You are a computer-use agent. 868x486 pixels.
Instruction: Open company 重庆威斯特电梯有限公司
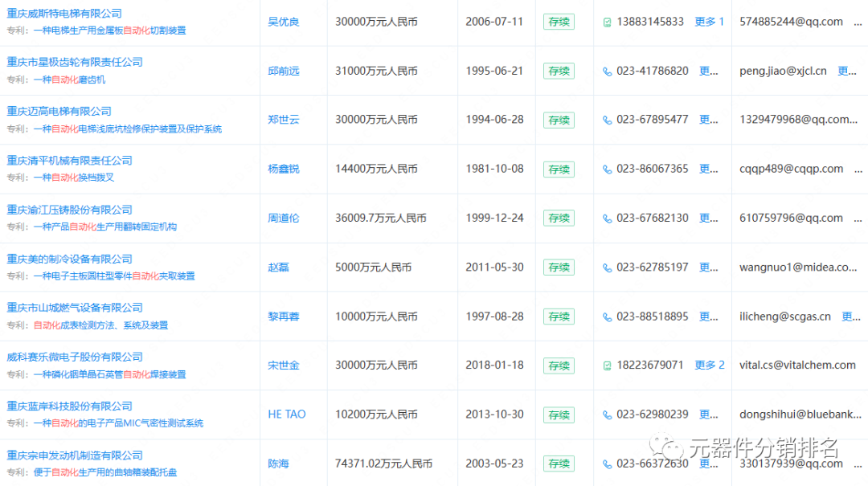click(x=64, y=14)
